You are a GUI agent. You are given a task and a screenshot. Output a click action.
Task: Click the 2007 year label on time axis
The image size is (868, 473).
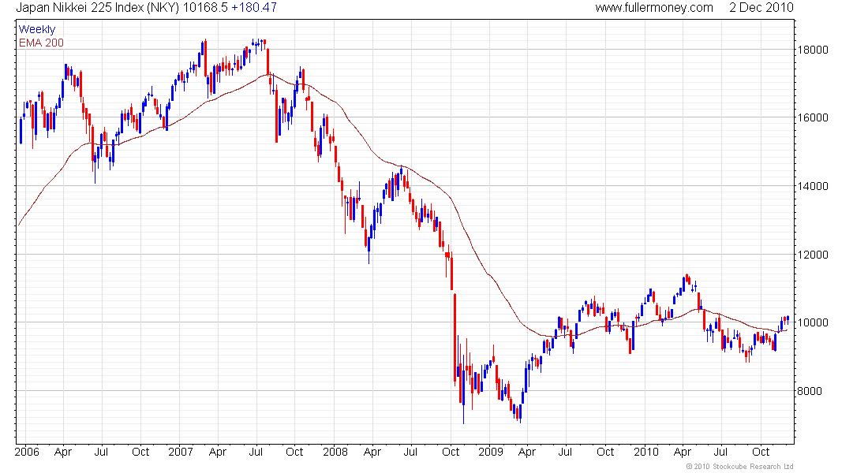tap(181, 452)
